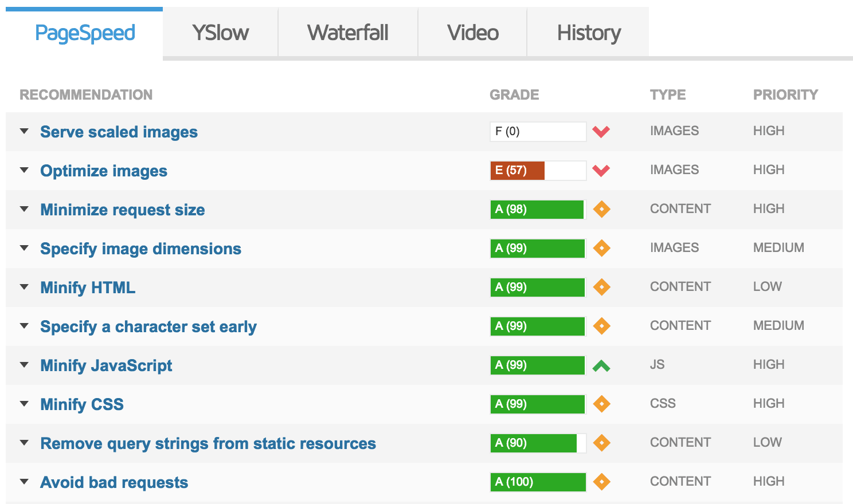Open the Waterfall tab
This screenshot has height=504, width=853.
[348, 33]
